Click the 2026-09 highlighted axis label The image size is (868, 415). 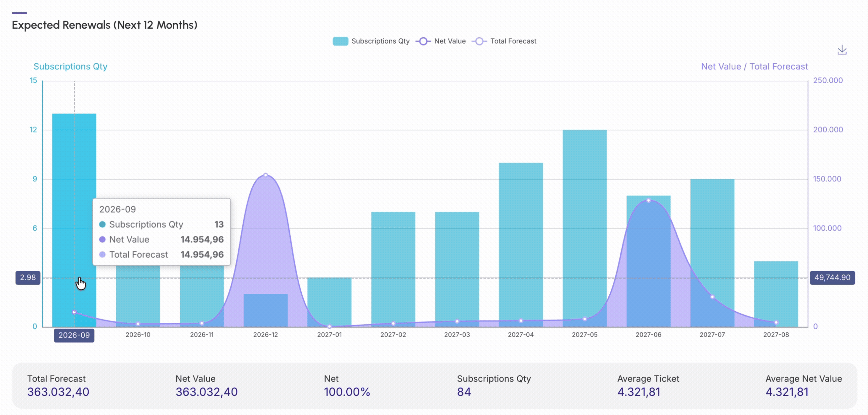tap(74, 335)
